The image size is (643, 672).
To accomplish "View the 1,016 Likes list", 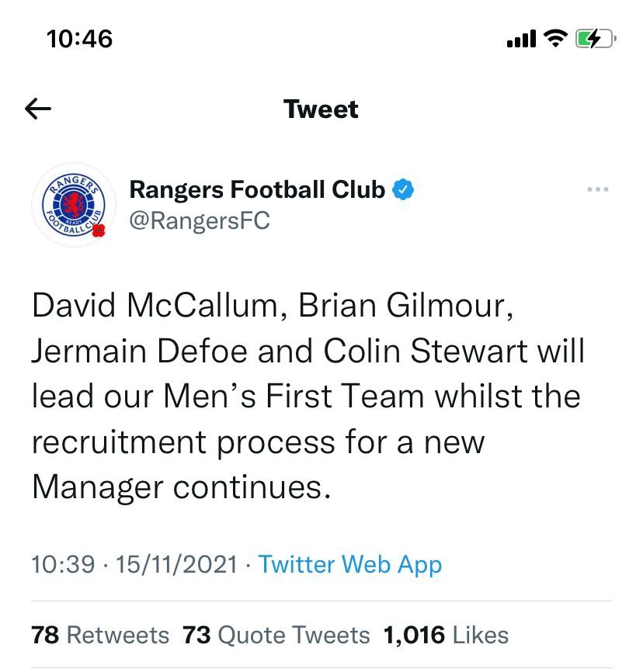I will click(x=446, y=635).
